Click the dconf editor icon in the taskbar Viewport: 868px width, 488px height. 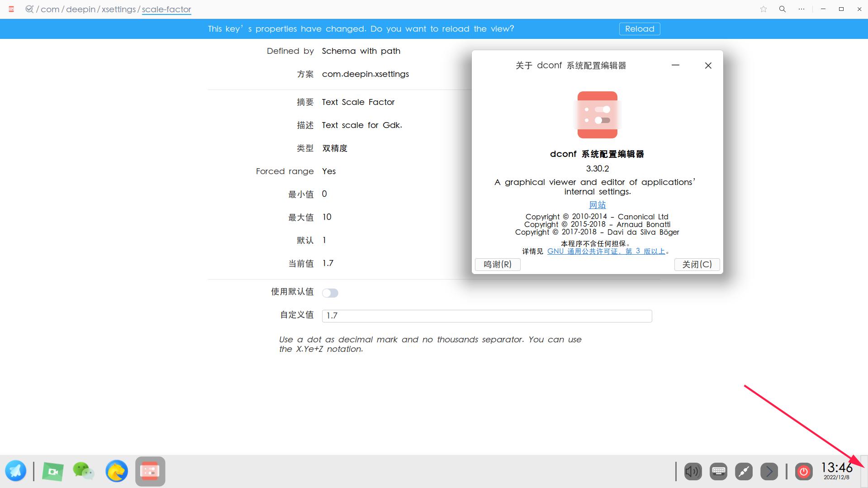click(x=150, y=471)
